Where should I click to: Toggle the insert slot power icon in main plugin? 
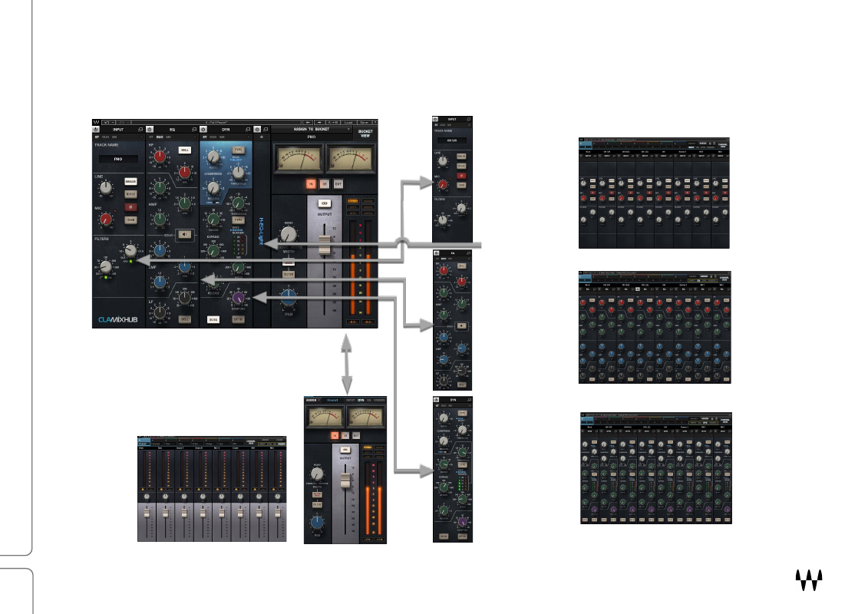tap(257, 130)
